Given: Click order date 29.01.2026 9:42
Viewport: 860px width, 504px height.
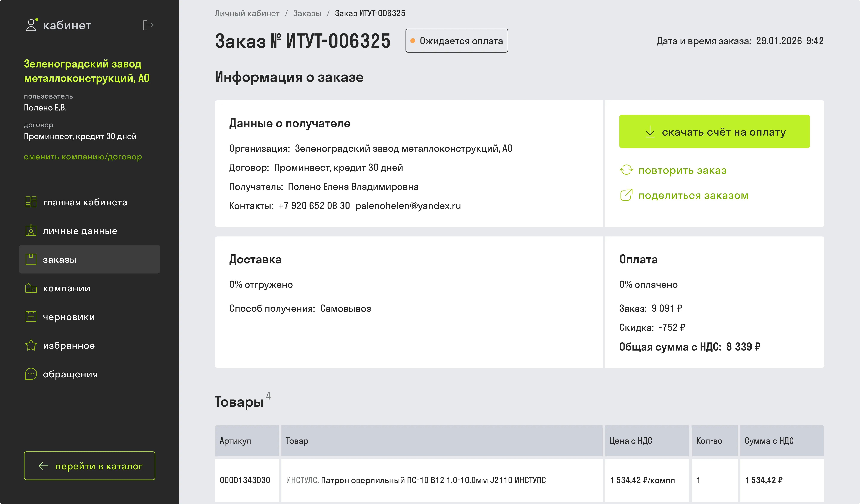Looking at the screenshot, I should pyautogui.click(x=790, y=41).
